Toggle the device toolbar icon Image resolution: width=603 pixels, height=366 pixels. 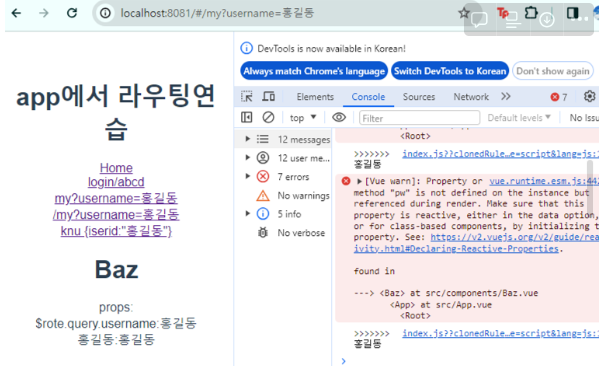[268, 96]
